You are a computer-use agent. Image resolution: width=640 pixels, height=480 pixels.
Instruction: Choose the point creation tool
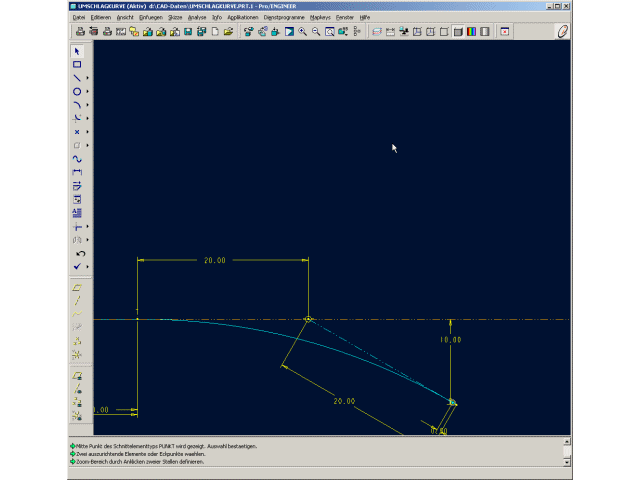click(77, 132)
